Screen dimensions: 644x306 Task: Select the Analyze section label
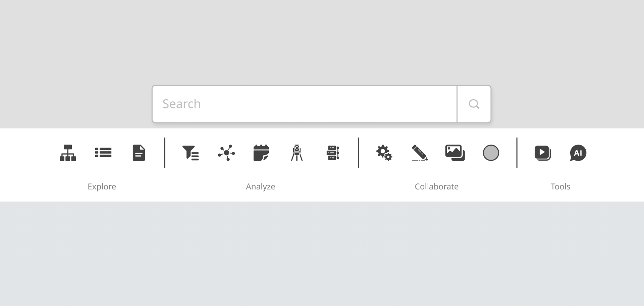pyautogui.click(x=261, y=186)
